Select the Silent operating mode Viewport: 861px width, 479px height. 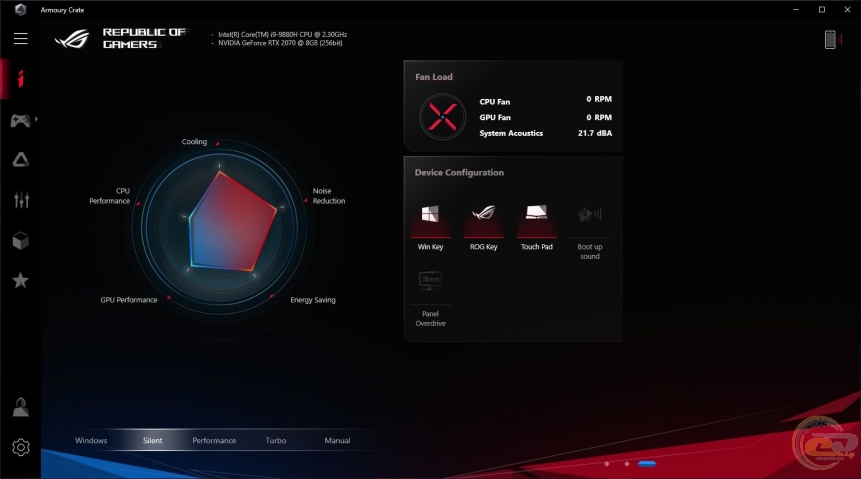[x=153, y=441]
